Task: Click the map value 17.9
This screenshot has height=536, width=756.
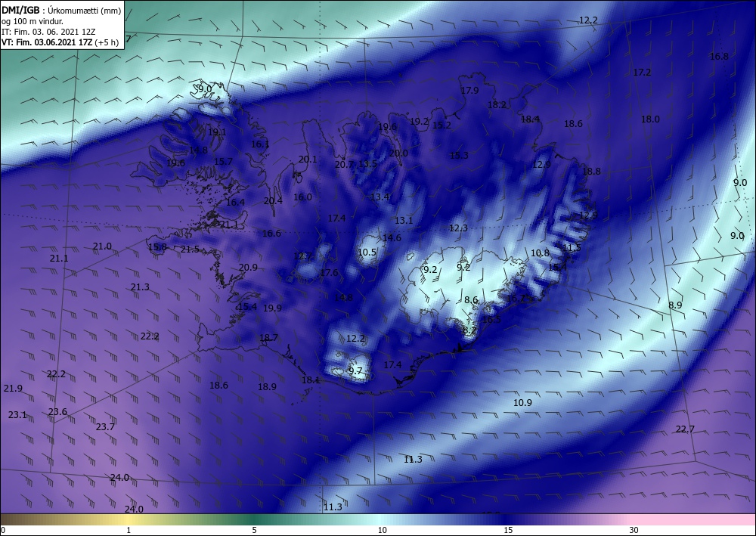Action: (469, 91)
